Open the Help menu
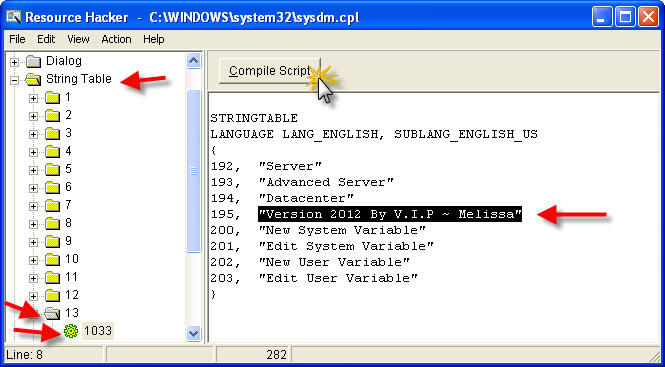 coord(154,39)
